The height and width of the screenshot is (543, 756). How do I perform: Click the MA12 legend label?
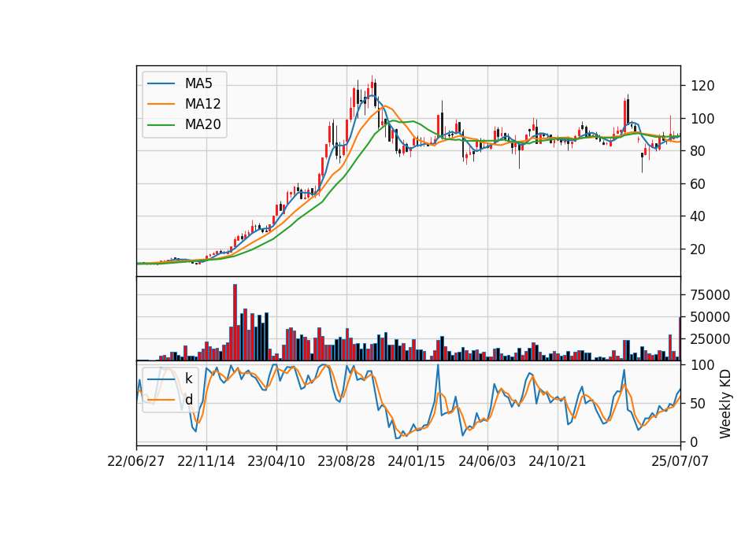202,104
